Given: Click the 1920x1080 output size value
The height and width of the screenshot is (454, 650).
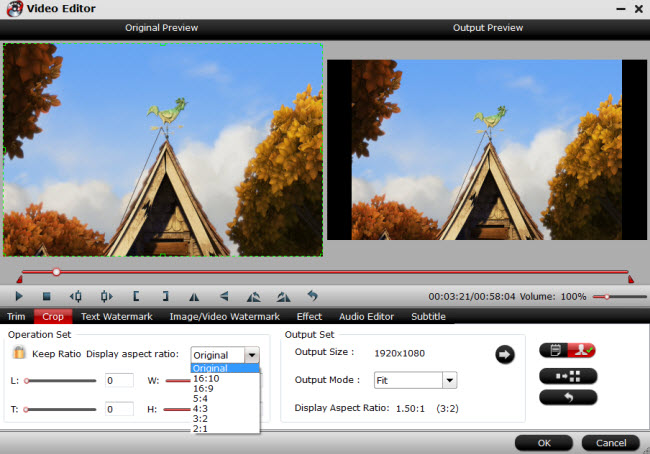Looking at the screenshot, I should (x=400, y=353).
